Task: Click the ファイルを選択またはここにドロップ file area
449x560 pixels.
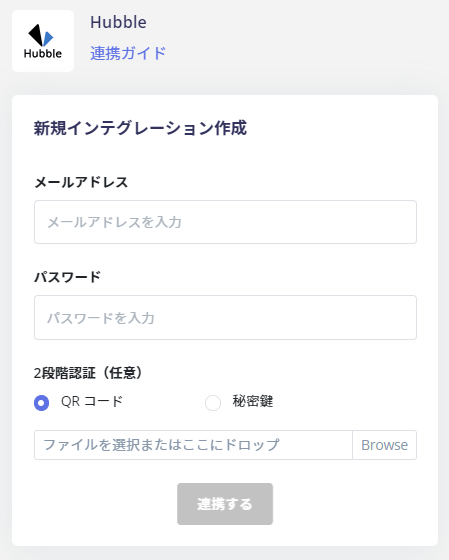Action: coord(193,445)
